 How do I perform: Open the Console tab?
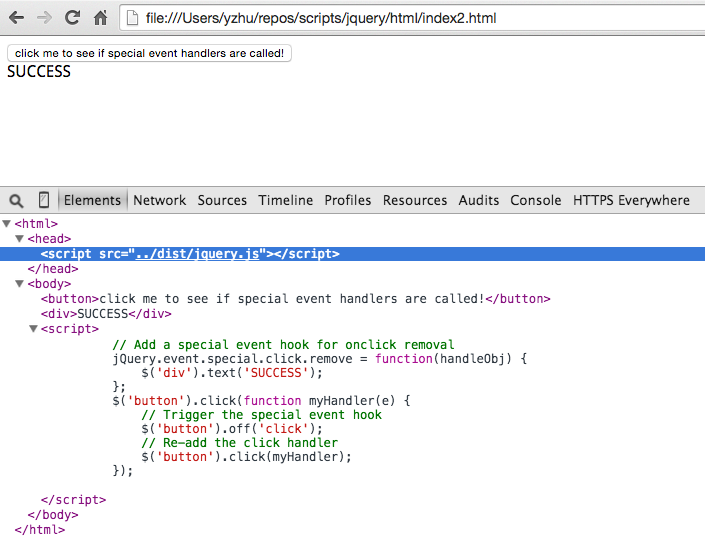point(535,200)
